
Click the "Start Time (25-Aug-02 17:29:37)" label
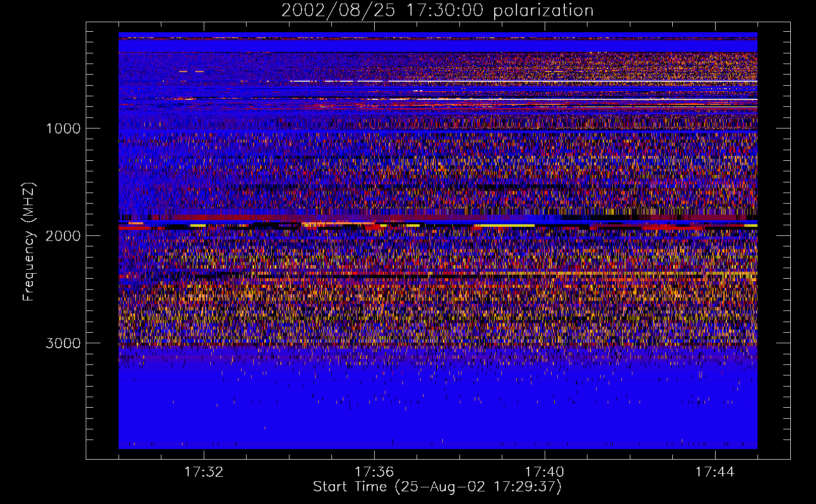437,487
